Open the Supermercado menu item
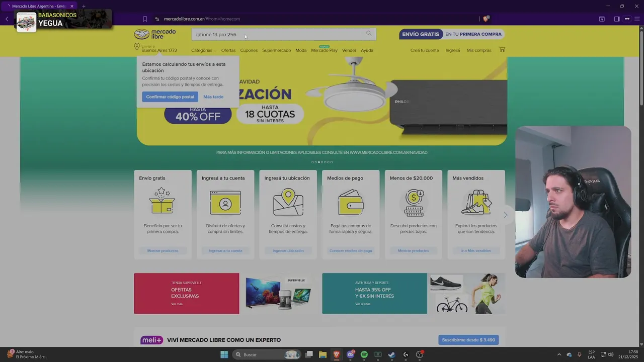Viewport: 644px width, 362px height. point(276,50)
